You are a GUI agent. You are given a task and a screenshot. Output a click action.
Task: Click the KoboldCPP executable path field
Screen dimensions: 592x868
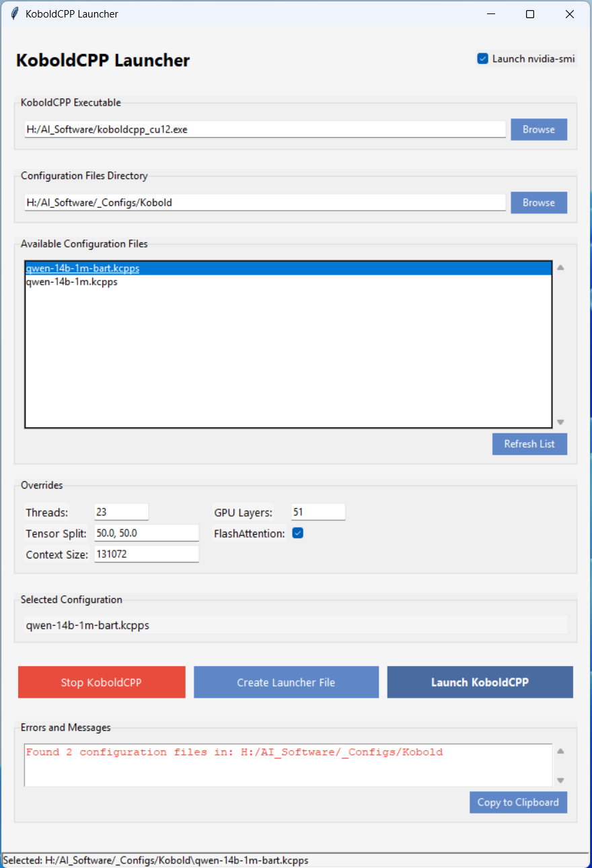[x=265, y=129]
